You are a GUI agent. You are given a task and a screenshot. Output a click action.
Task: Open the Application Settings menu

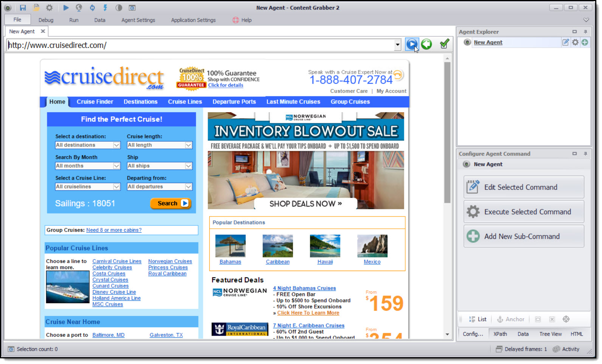click(193, 20)
